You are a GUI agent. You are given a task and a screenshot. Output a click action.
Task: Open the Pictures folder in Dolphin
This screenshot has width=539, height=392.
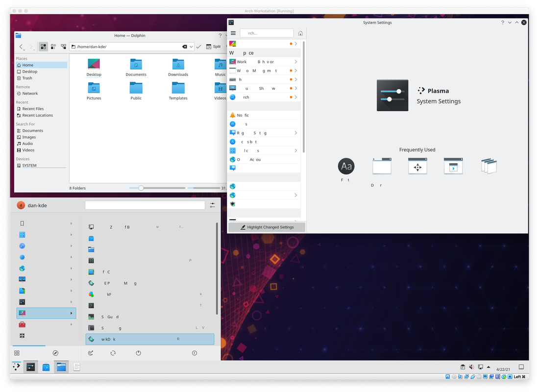[94, 91]
